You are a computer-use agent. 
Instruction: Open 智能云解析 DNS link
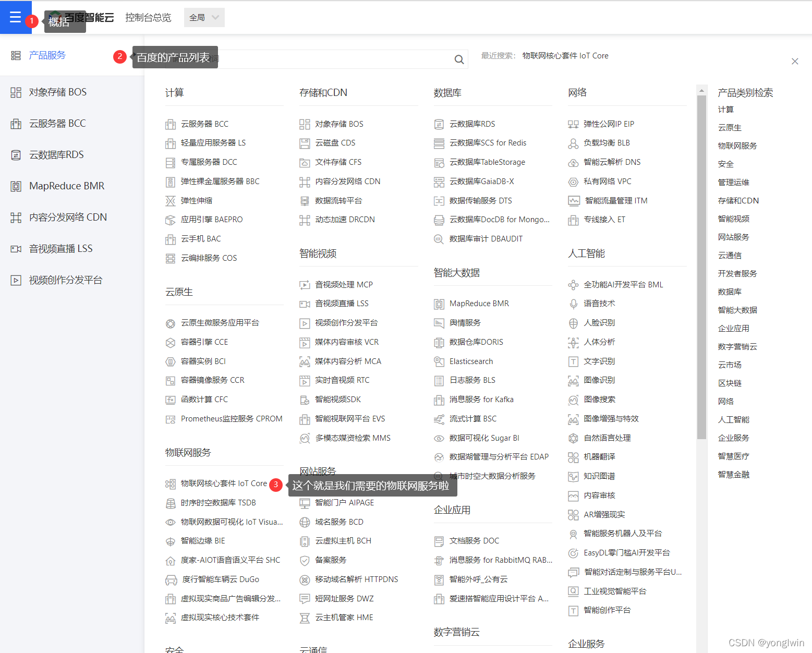click(x=612, y=162)
